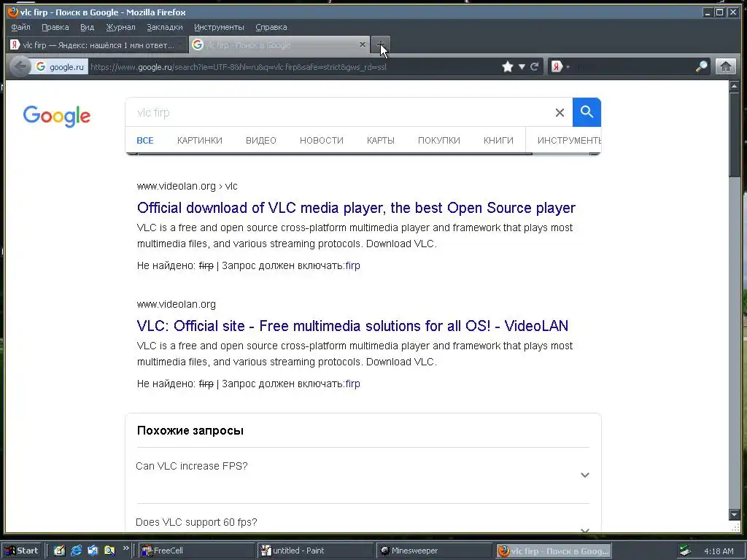The image size is (747, 560).
Task: Go to the home page icon
Action: [726, 66]
